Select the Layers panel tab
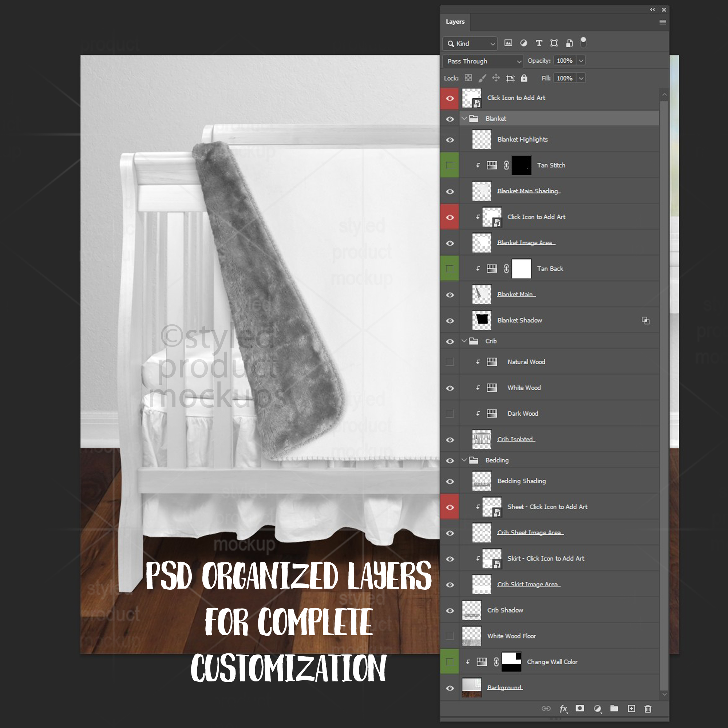Image resolution: width=728 pixels, height=728 pixels. [x=455, y=22]
